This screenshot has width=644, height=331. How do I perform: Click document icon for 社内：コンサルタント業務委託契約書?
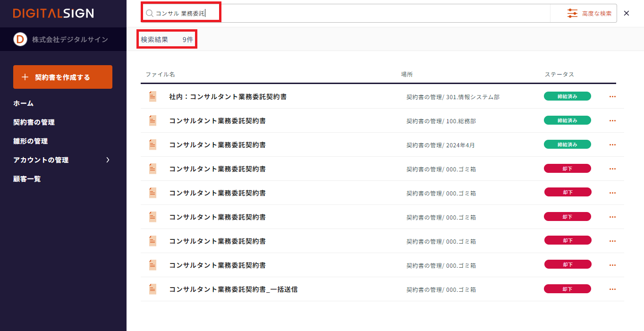pos(153,96)
